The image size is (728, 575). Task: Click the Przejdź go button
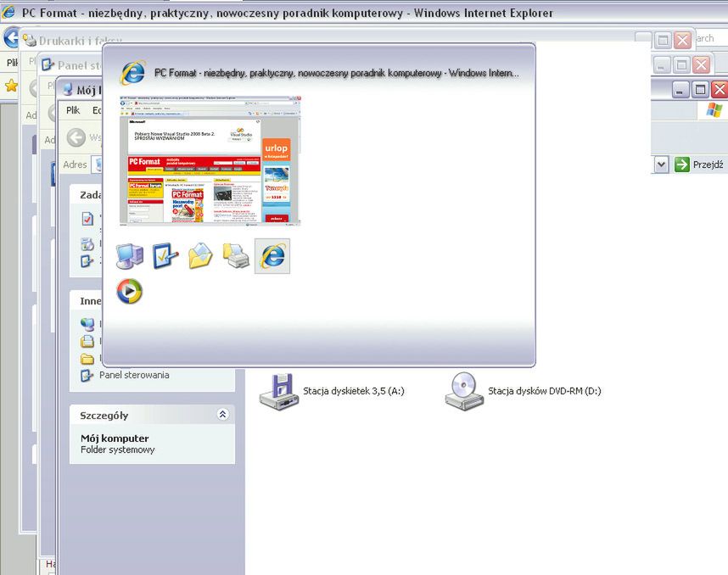point(699,165)
